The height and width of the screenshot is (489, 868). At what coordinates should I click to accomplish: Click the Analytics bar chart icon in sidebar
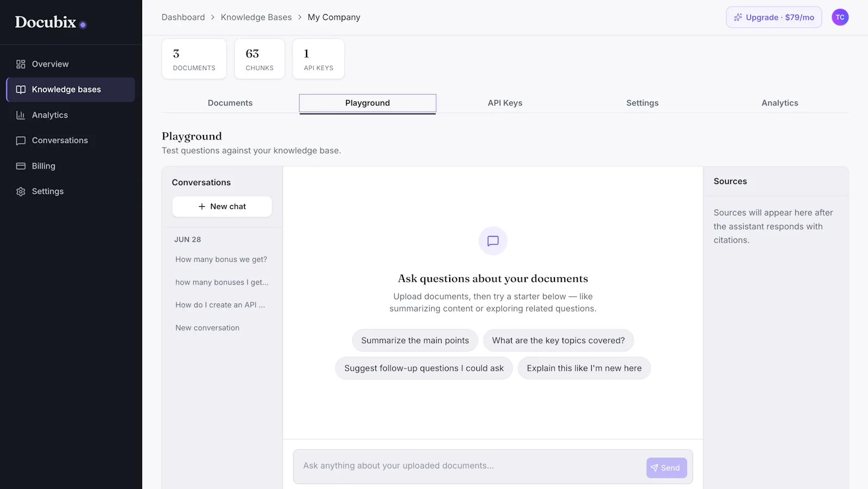[21, 115]
